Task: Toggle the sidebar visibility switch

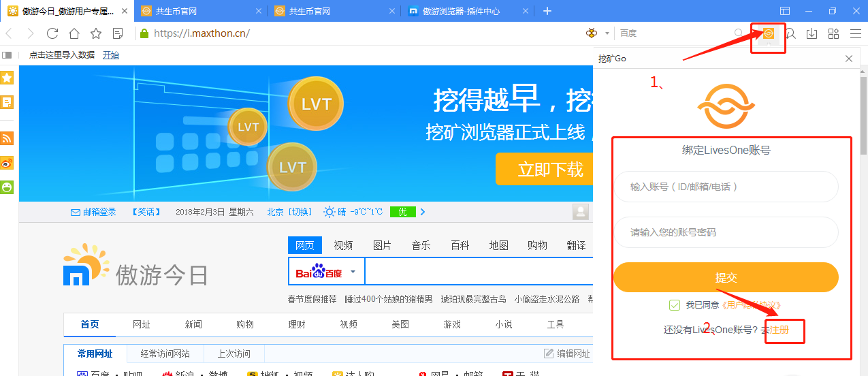Action: point(7,55)
